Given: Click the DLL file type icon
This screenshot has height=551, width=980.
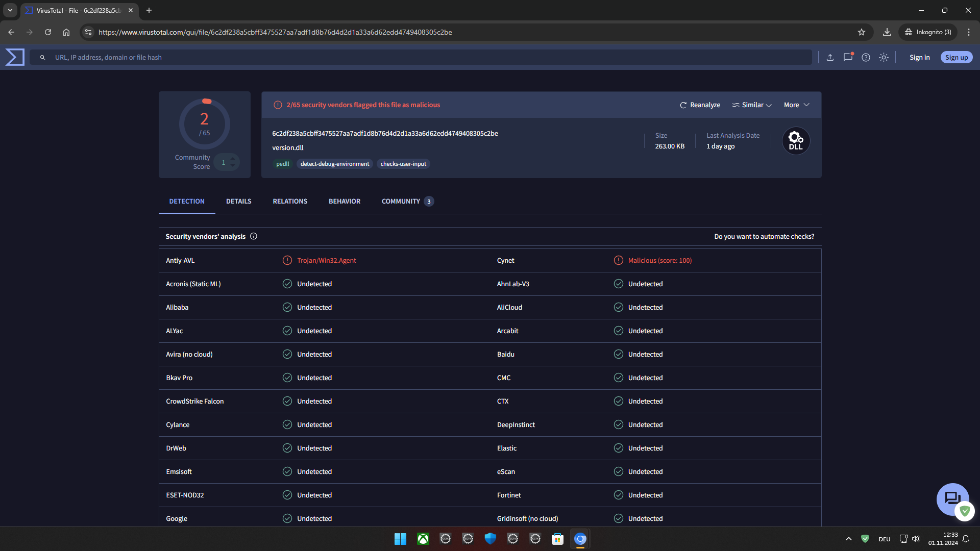Looking at the screenshot, I should coord(795,141).
